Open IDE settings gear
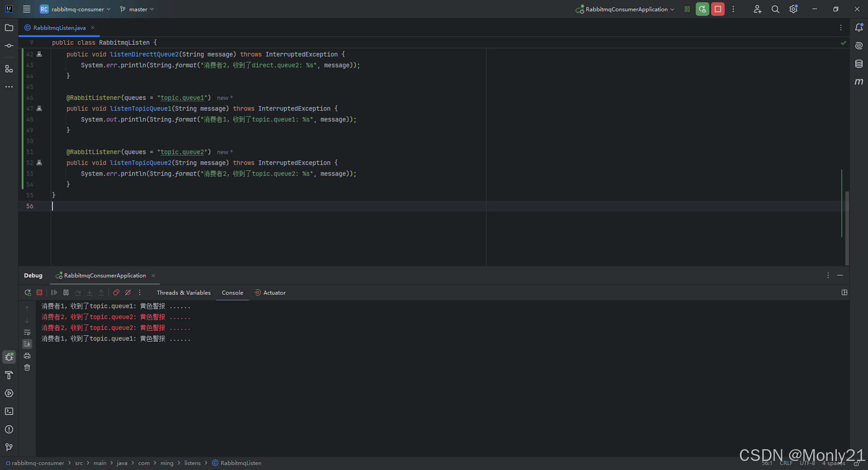This screenshot has height=470, width=868. [793, 9]
